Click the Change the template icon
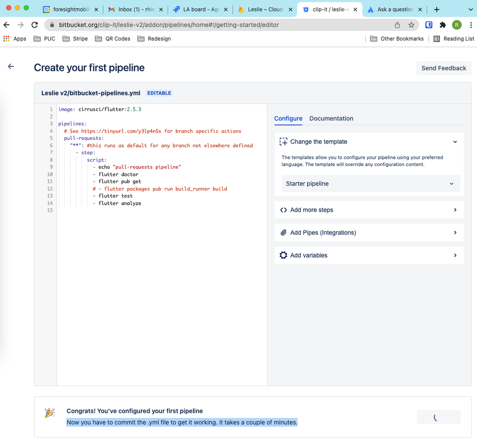Image resolution: width=477 pixels, height=448 pixels. (283, 142)
